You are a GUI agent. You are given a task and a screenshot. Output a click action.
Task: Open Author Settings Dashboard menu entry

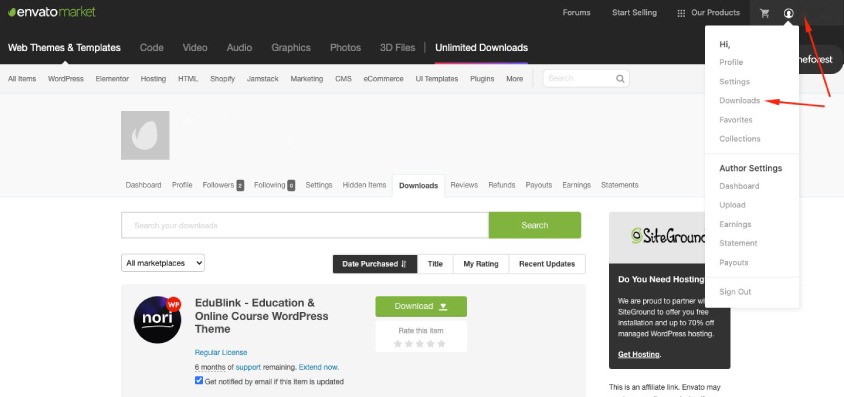tap(739, 186)
